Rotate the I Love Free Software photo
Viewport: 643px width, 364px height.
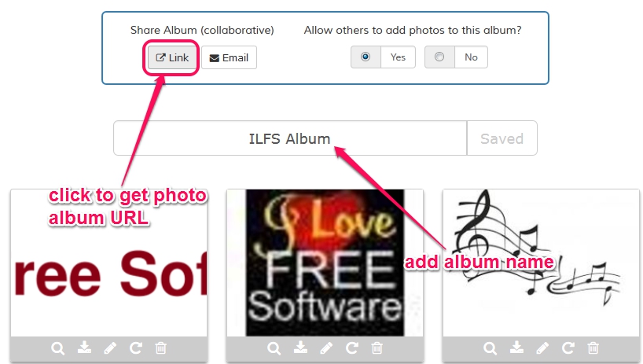[352, 348]
